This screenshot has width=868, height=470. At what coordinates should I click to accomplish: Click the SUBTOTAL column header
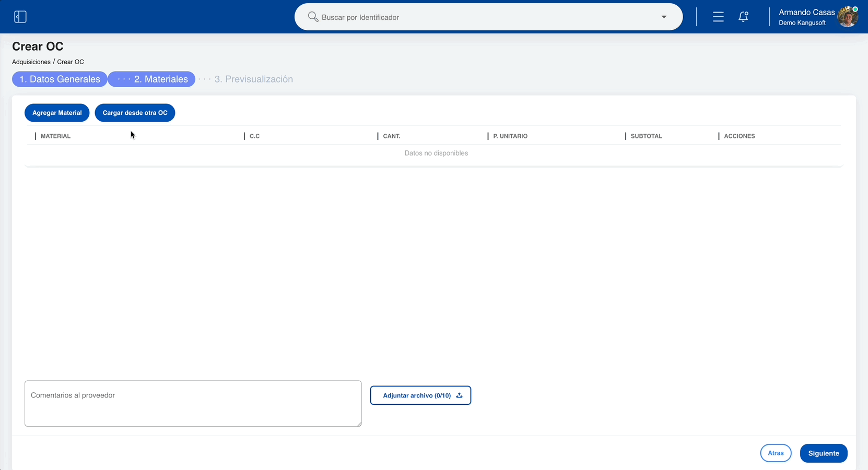click(x=646, y=136)
